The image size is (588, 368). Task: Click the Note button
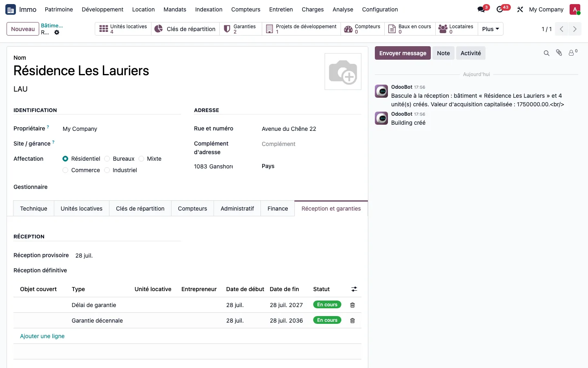tap(443, 53)
